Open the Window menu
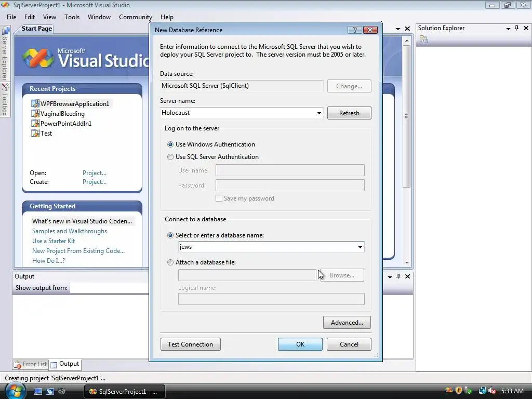 pyautogui.click(x=99, y=17)
